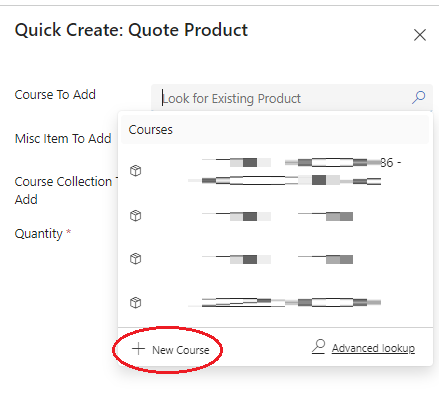Select the third course in results list
The width and height of the screenshot is (448, 397).
(275, 259)
